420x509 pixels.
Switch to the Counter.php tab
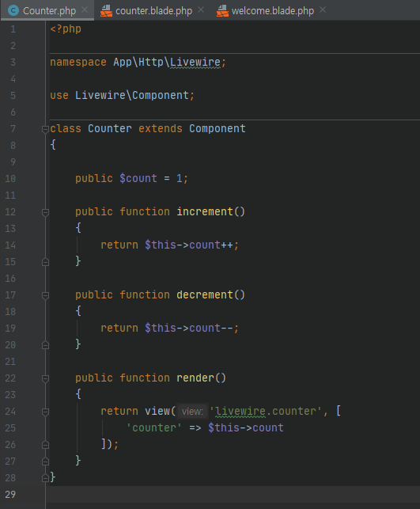47,10
